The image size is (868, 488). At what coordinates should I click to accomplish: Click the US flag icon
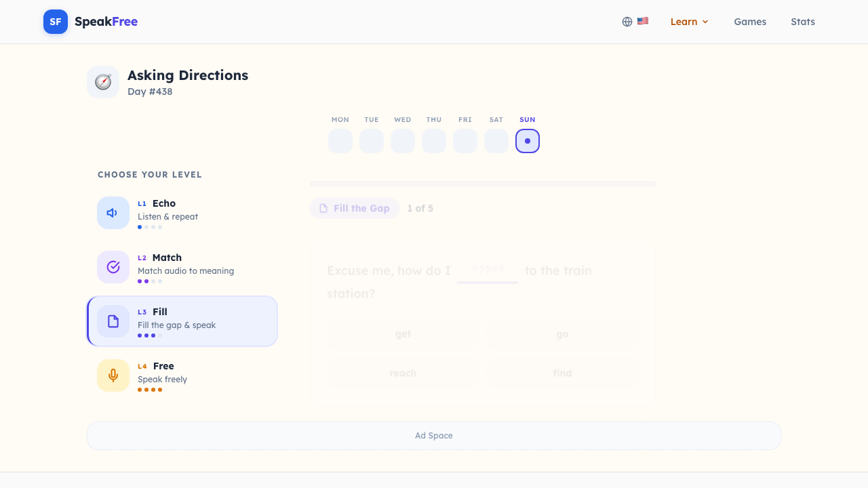[x=643, y=21]
